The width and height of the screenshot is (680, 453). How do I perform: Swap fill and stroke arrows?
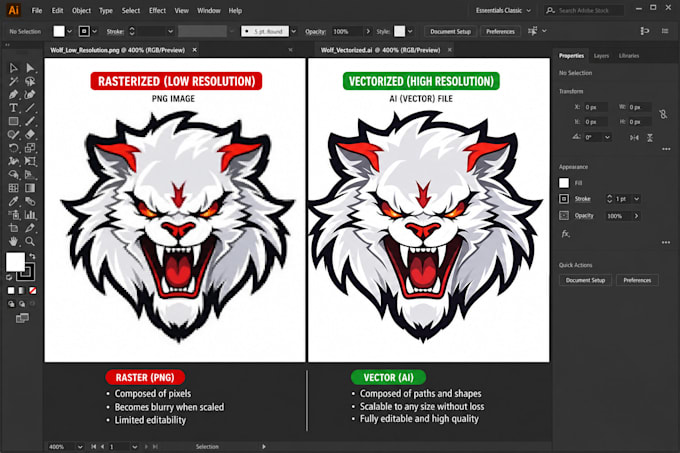(32, 256)
